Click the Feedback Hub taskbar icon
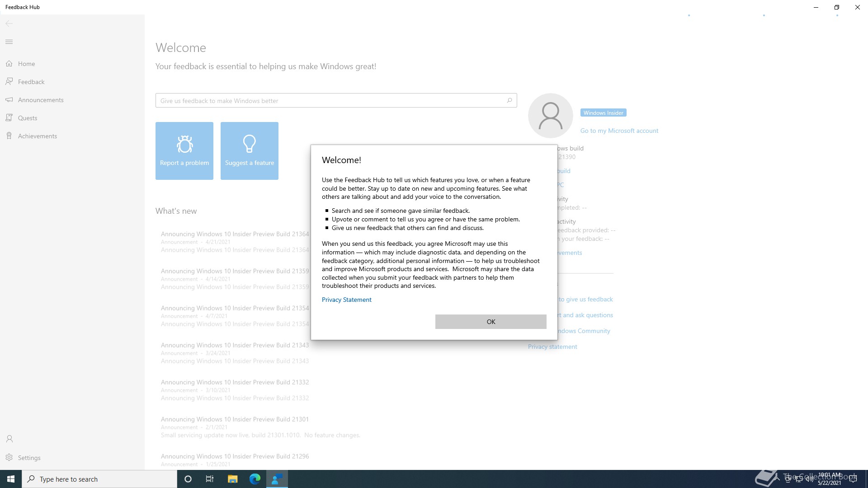This screenshot has width=868, height=488. (x=277, y=479)
